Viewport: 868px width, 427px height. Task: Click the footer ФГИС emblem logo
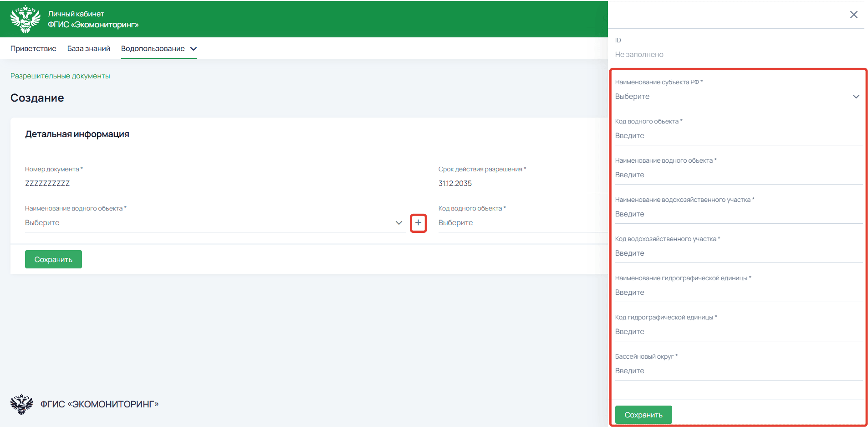[21, 404]
